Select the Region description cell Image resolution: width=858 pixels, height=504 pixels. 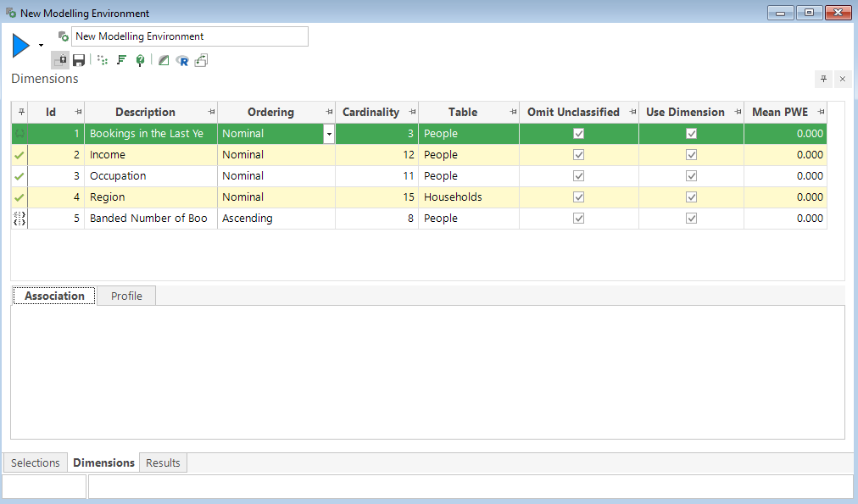pos(151,197)
